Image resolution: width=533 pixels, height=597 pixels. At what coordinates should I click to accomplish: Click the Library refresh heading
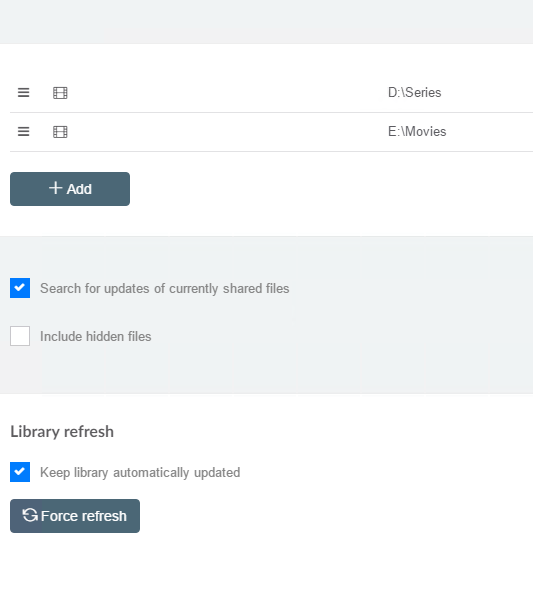(x=62, y=432)
